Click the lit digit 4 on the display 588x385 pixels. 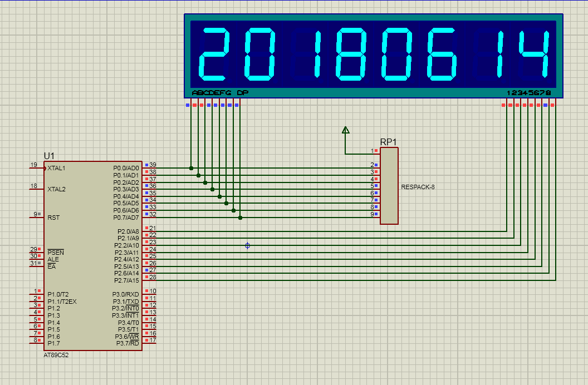[534, 53]
